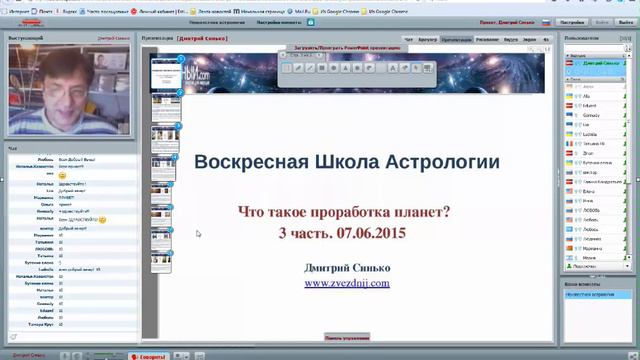Go to previous page via toolbar arrow
The image size is (640, 360).
tap(283, 55)
